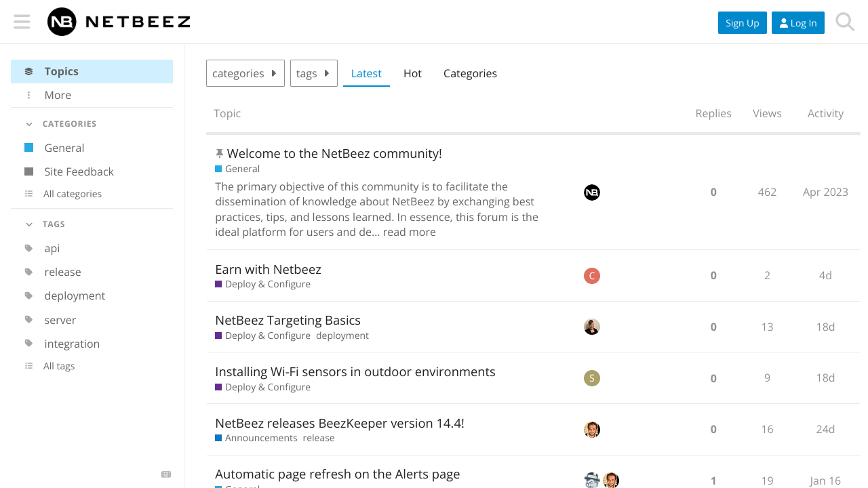The width and height of the screenshot is (868, 488).
Task: Switch to the Categories tab
Action: pyautogui.click(x=470, y=73)
